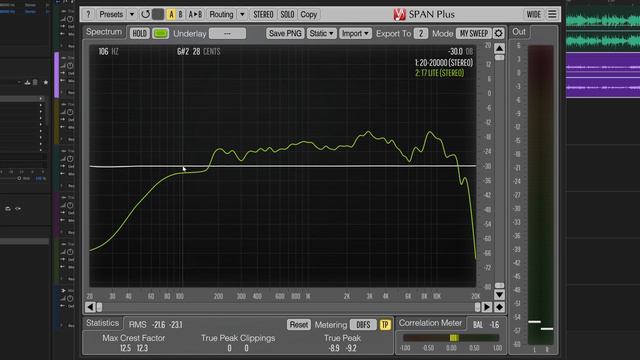Click the Out level meter bars
The width and height of the screenshot is (640, 360).
pos(540,195)
